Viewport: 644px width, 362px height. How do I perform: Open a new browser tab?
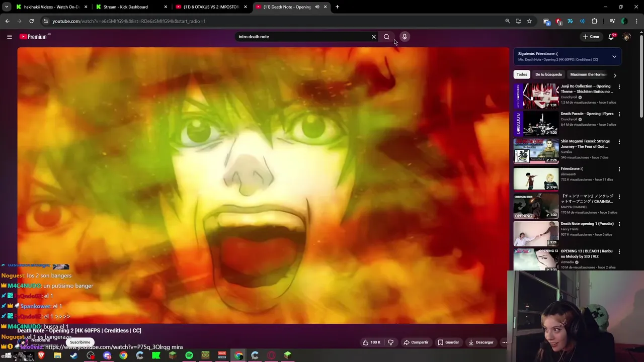click(x=337, y=7)
